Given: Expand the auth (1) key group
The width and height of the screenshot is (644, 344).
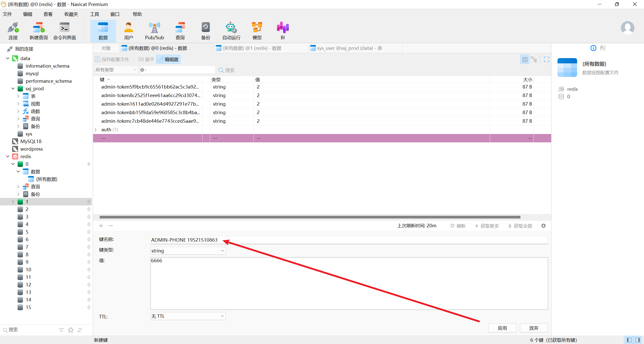Looking at the screenshot, I should [96, 130].
